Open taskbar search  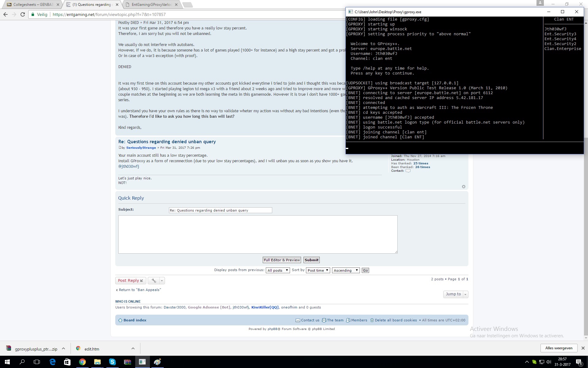[x=22, y=362]
